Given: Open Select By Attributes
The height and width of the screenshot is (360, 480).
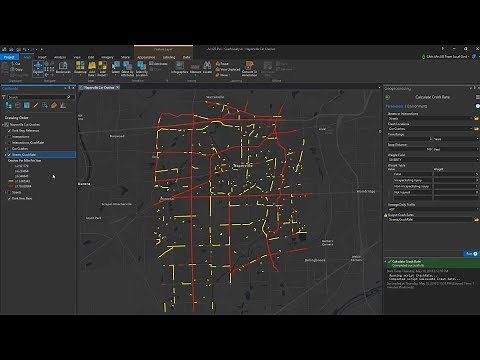Looking at the screenshot, I should (127, 69).
